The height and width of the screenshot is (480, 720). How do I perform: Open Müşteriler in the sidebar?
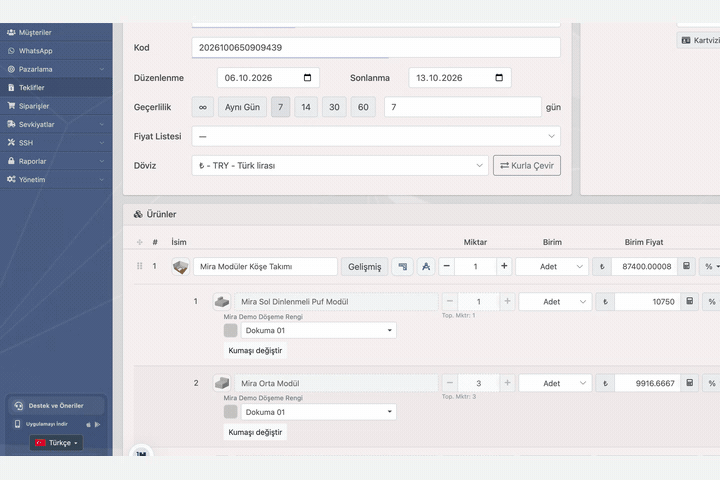(56, 32)
